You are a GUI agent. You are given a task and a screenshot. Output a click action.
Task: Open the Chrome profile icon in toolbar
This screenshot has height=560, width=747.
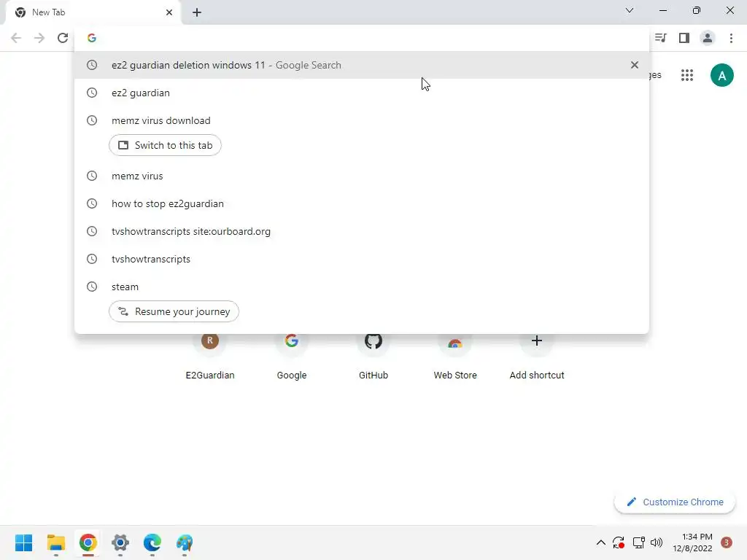(708, 38)
